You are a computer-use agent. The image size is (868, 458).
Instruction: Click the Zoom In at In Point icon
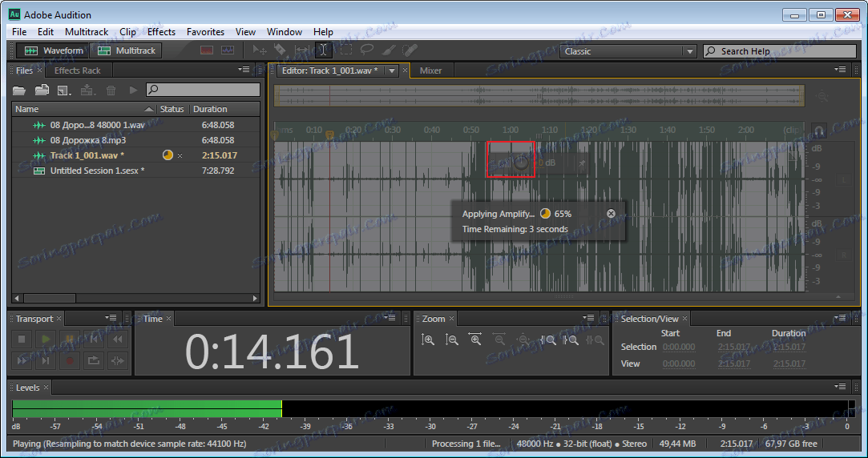click(x=547, y=340)
